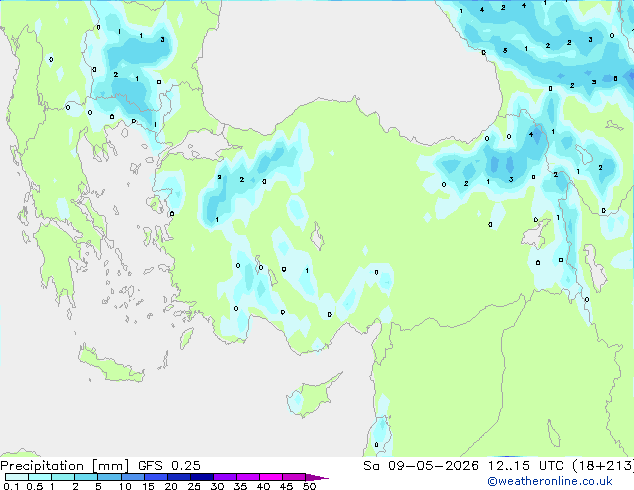Select legend swatch between 30 and 35
634x490 pixels.
225,477
